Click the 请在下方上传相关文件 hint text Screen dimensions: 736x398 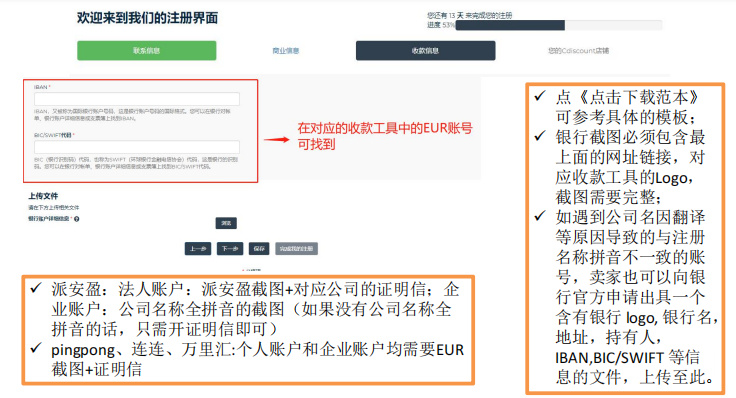[54, 207]
